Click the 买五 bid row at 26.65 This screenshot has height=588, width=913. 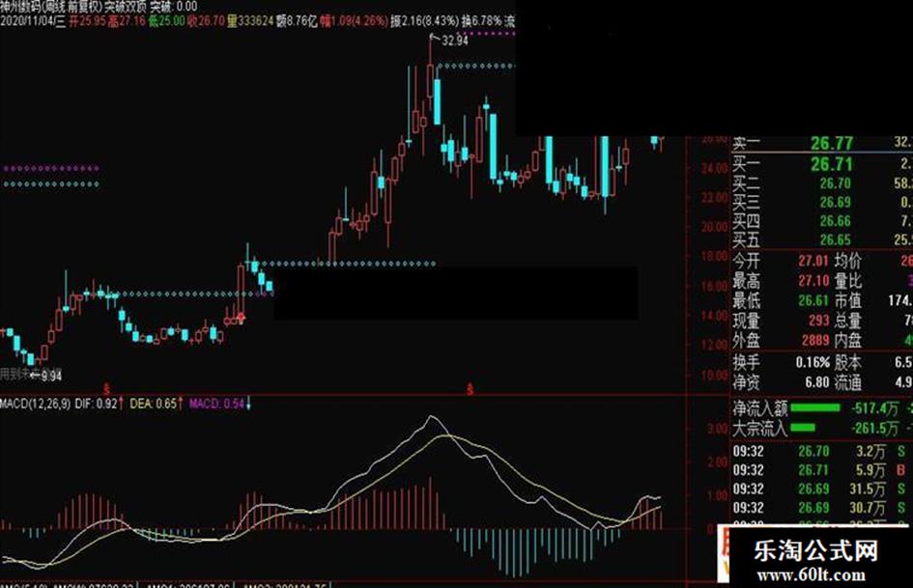click(x=821, y=239)
